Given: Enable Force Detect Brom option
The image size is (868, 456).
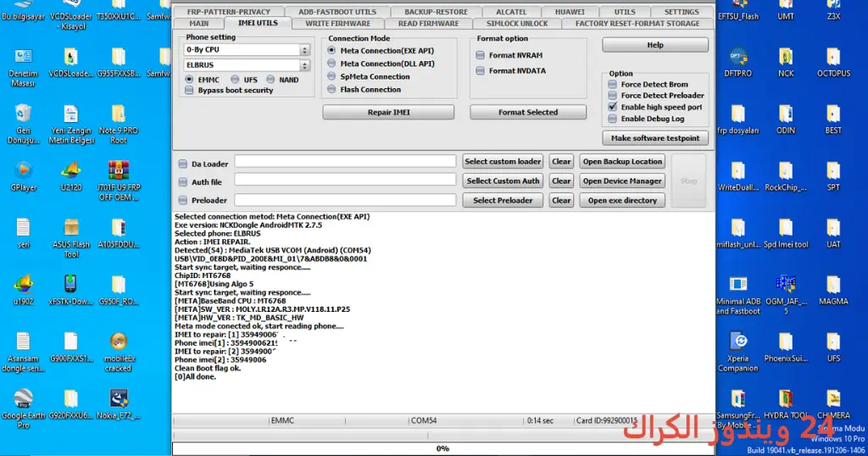Looking at the screenshot, I should [612, 84].
